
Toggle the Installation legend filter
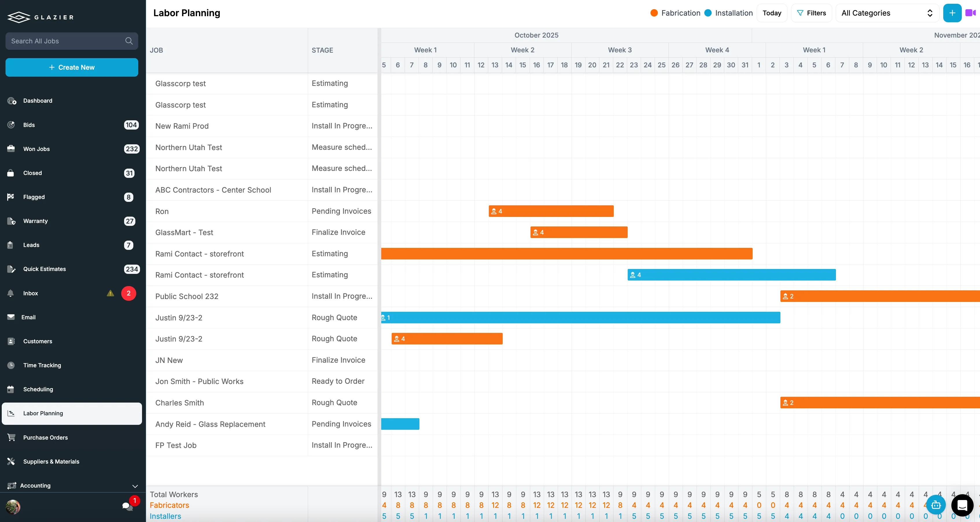729,13
